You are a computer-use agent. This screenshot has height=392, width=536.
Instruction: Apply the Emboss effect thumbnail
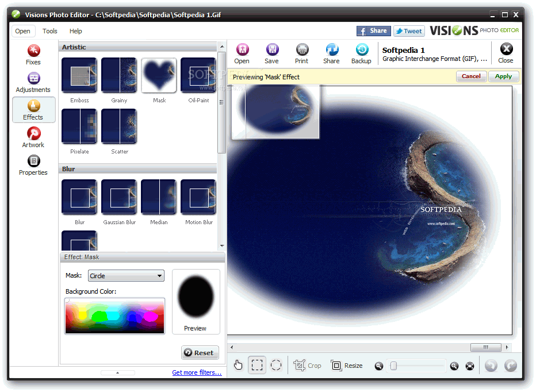coord(79,75)
